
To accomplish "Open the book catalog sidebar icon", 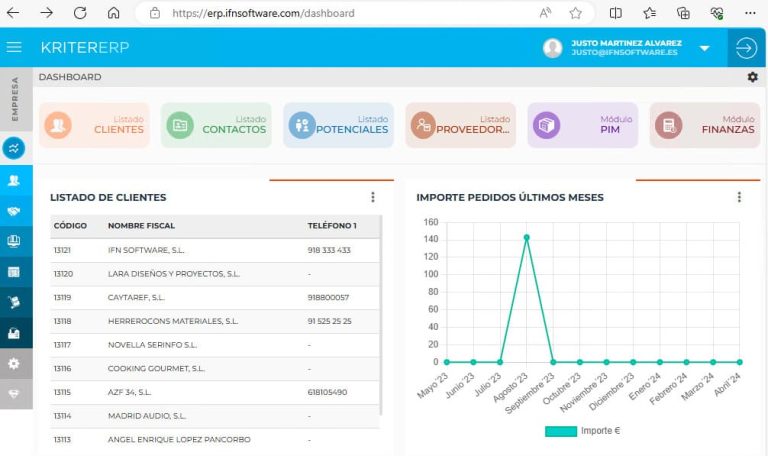I will [x=14, y=241].
